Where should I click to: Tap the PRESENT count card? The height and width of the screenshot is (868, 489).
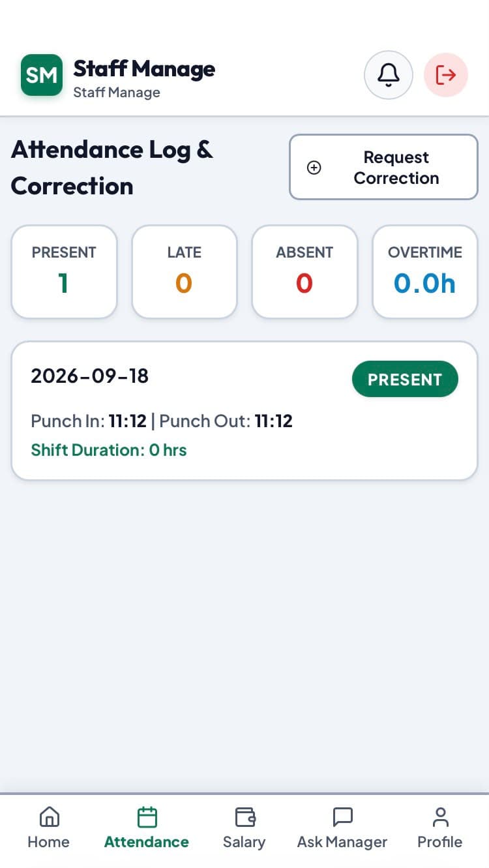64,272
